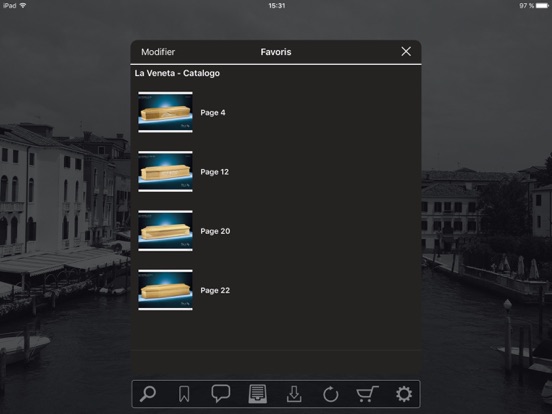The height and width of the screenshot is (414, 552).
Task: Open the Page 20 coffin thumbnail
Action: click(x=165, y=231)
